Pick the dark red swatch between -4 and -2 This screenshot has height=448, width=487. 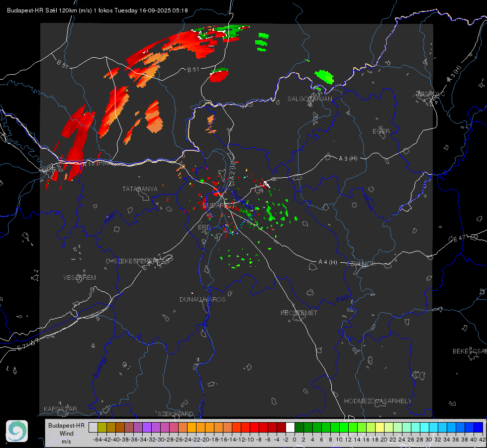click(x=282, y=427)
